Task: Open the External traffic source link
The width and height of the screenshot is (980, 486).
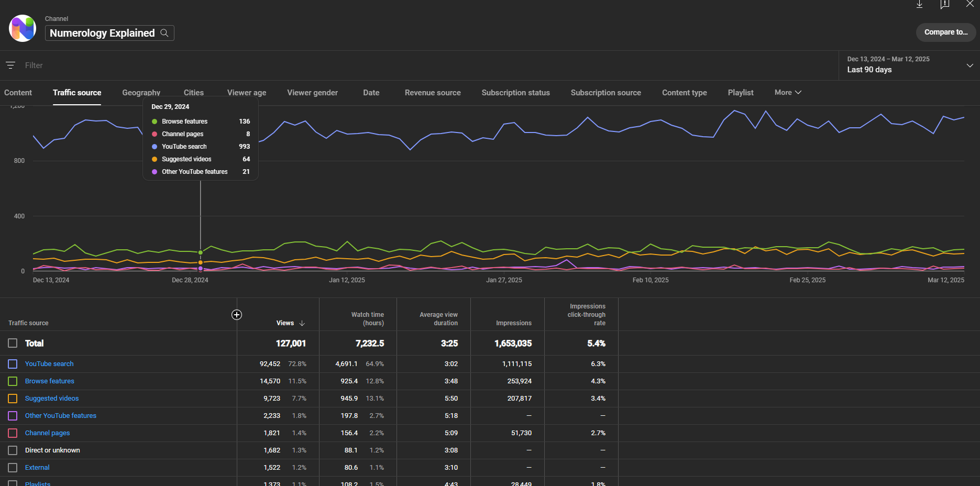Action: (37, 468)
